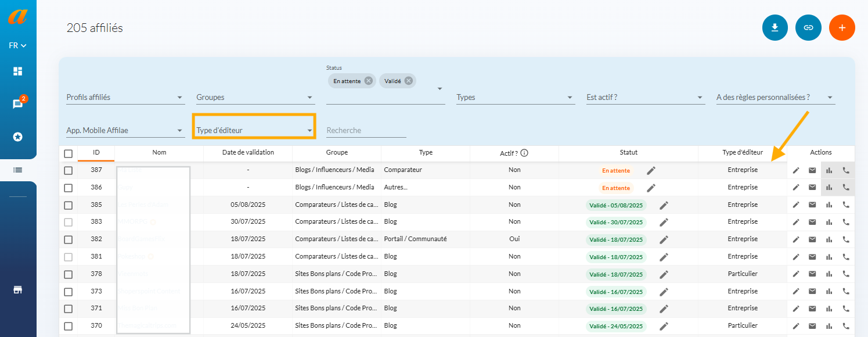The image size is (868, 337).
Task: Click the Date de validation column header
Action: pos(248,153)
